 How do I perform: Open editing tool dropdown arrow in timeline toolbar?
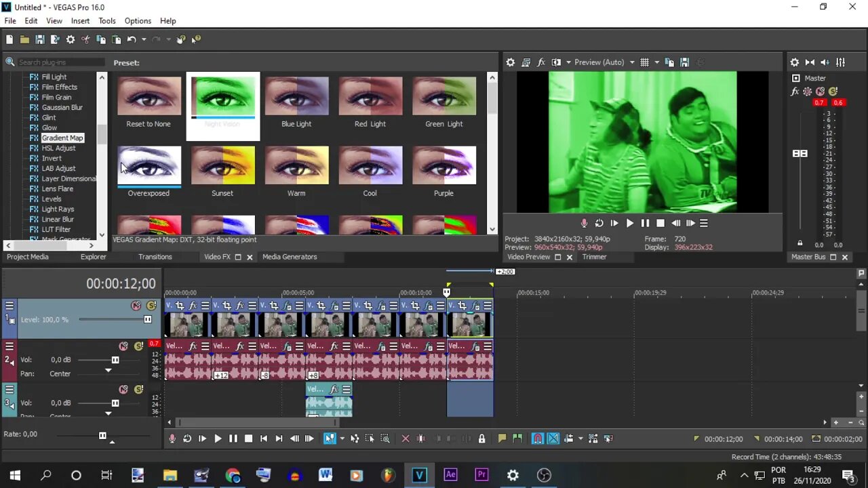(342, 439)
